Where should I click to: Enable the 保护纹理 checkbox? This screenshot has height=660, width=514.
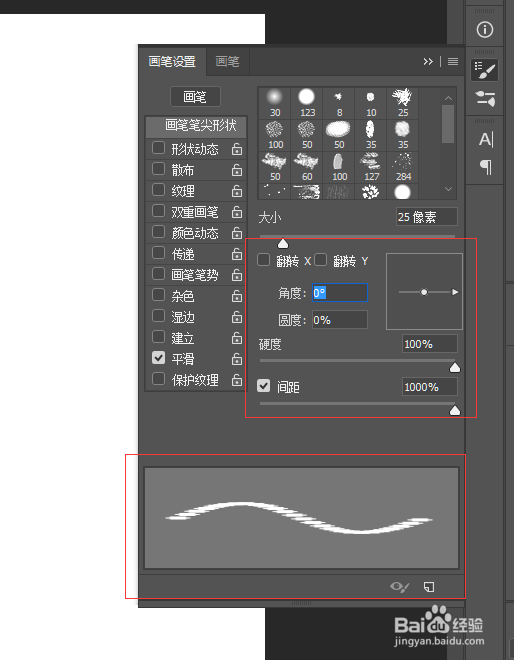point(158,378)
